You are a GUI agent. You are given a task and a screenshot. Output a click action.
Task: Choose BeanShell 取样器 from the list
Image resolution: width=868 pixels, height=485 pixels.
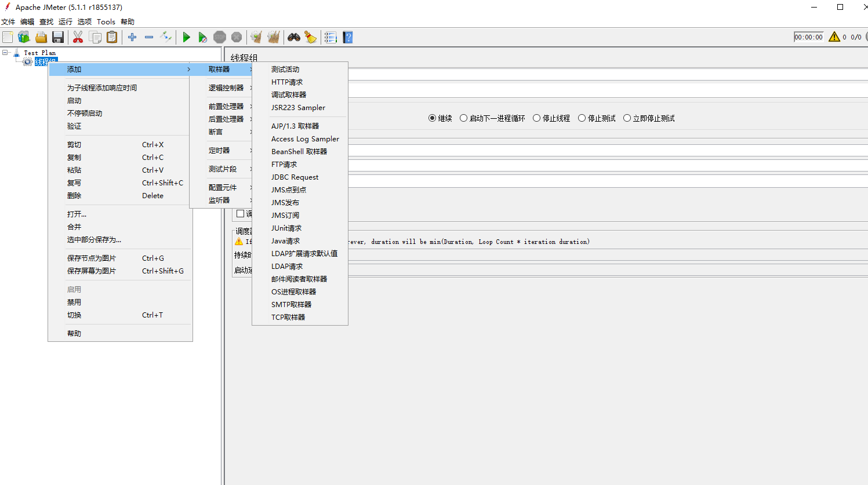pos(300,152)
